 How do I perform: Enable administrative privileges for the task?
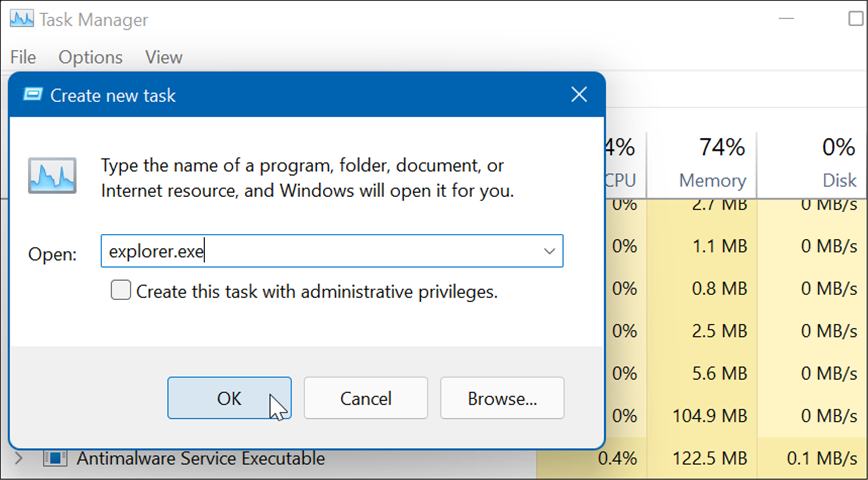(x=120, y=290)
